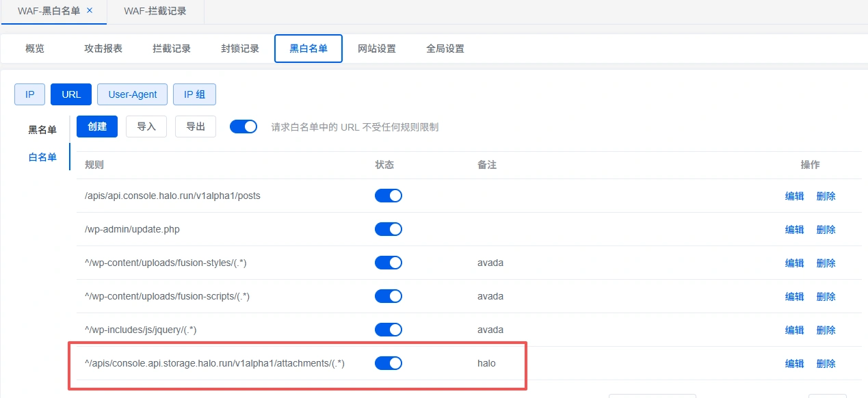Viewport: 868px width, 398px height.
Task: Switch to User-Agent list type
Action: pos(133,94)
